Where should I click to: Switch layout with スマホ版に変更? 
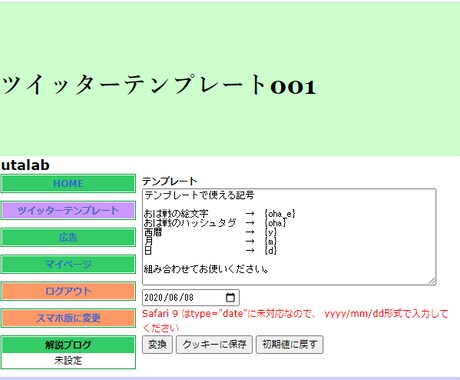pyautogui.click(x=68, y=318)
